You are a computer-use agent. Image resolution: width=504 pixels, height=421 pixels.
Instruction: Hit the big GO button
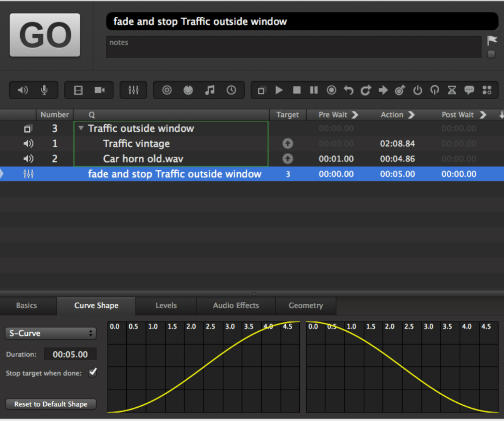click(45, 35)
